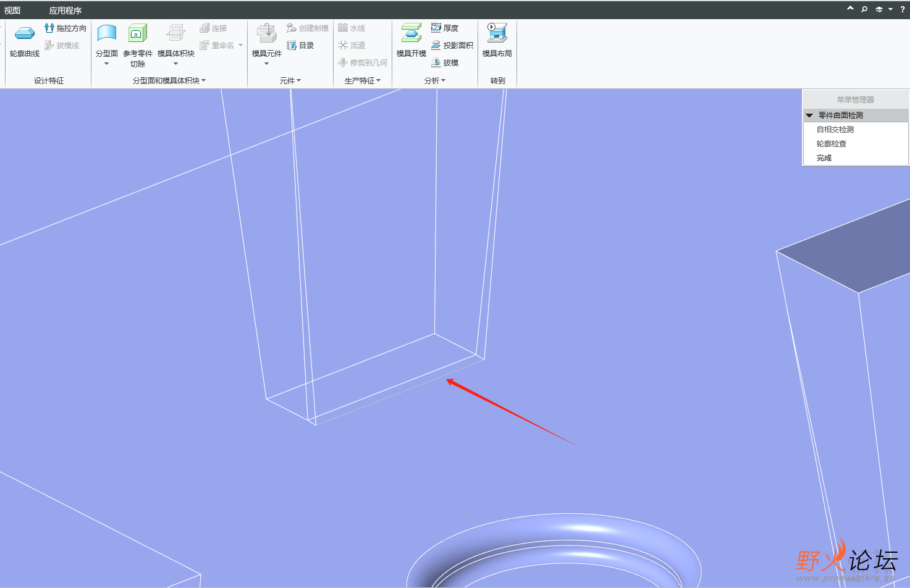Pick the dark shaded top face of block

point(859,250)
